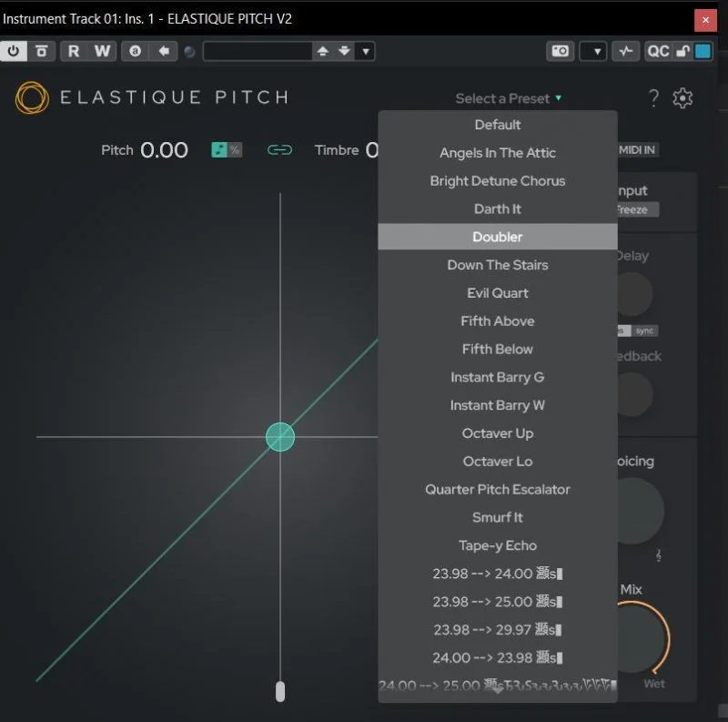This screenshot has height=722, width=728.
Task: Select the 24.00 --> 25.00 preset
Action: coord(498,686)
